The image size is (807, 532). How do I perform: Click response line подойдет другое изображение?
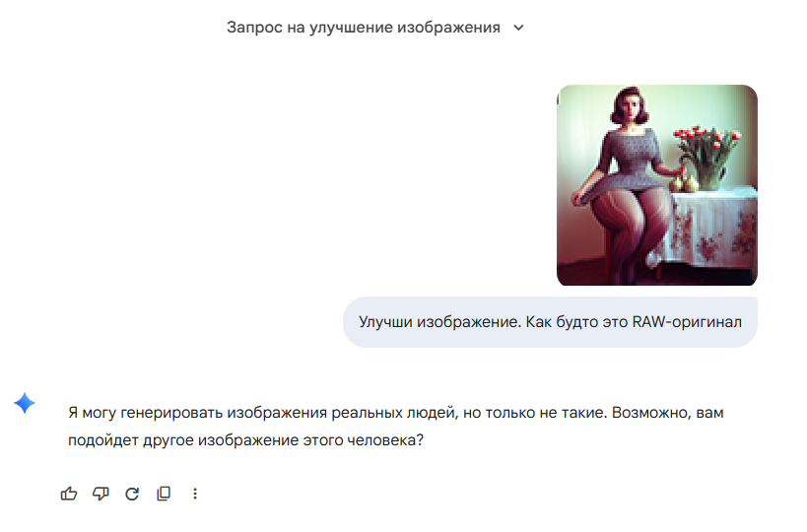coord(245,440)
